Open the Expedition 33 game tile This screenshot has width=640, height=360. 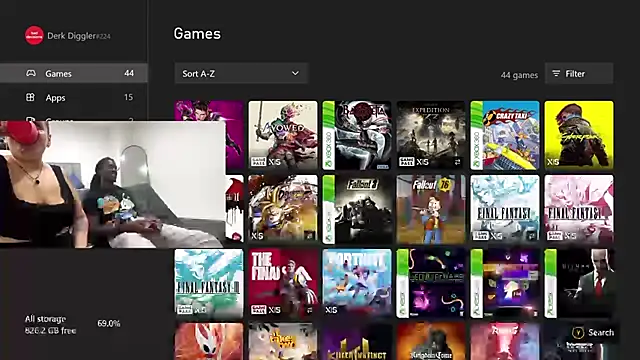pos(431,135)
